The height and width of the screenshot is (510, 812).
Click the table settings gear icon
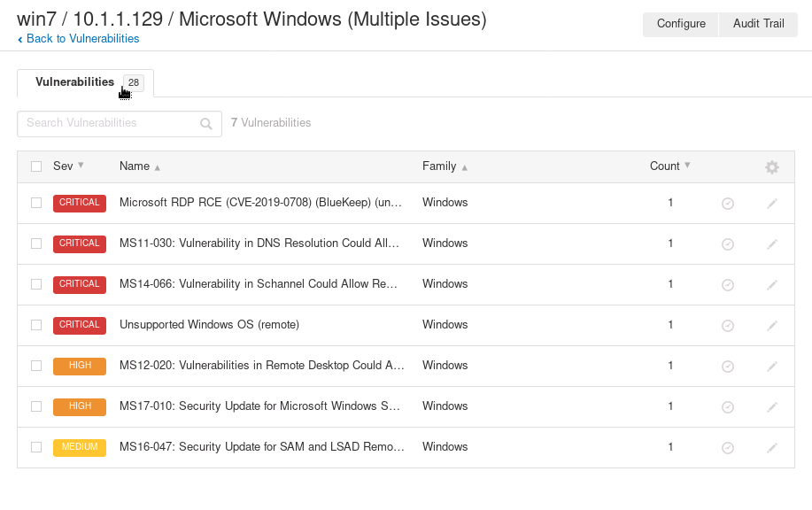point(771,167)
